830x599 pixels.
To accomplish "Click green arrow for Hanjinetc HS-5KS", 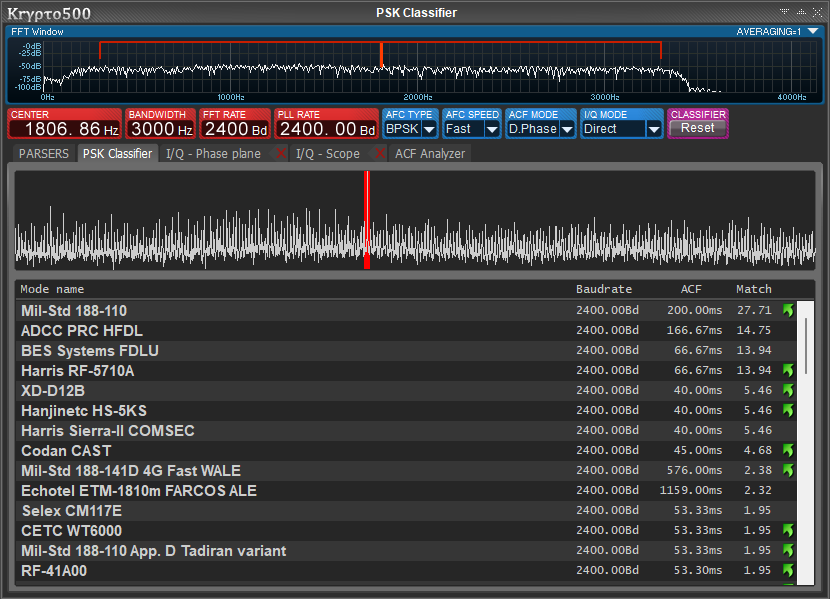I will 788,411.
